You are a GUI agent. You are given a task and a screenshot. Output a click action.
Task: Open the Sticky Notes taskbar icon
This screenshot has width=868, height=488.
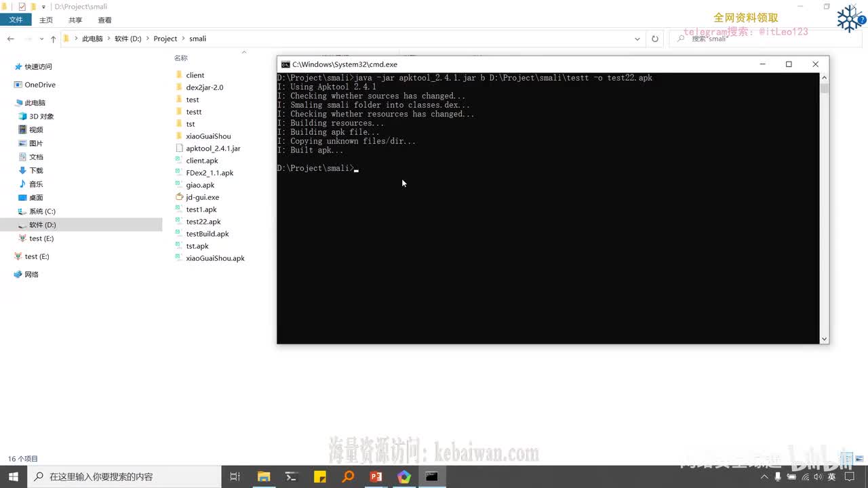tap(319, 476)
